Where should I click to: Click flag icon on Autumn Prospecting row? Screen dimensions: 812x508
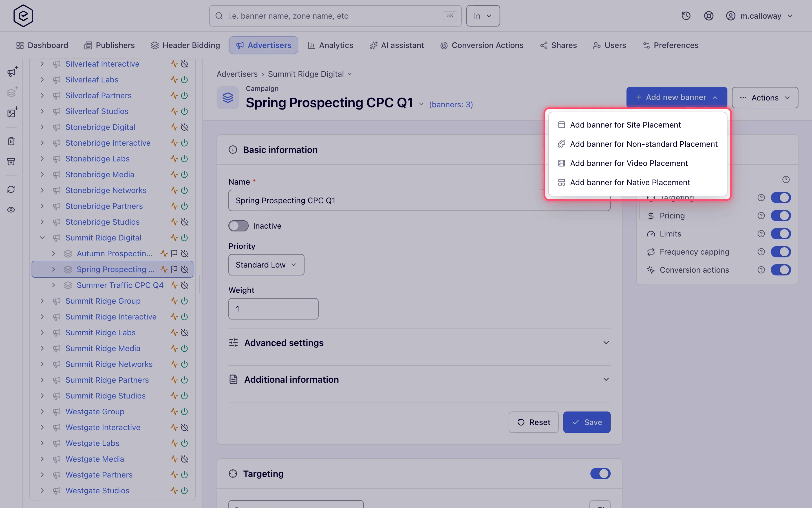(174, 253)
